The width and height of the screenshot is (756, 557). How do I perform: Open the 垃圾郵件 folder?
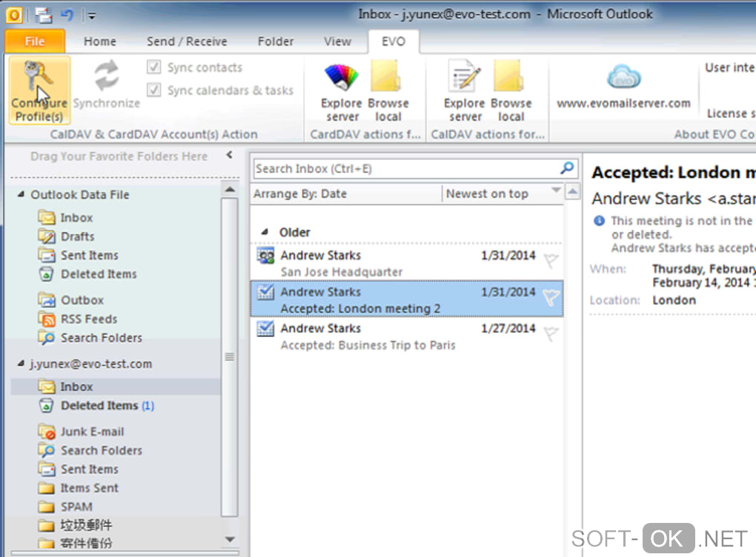(86, 525)
